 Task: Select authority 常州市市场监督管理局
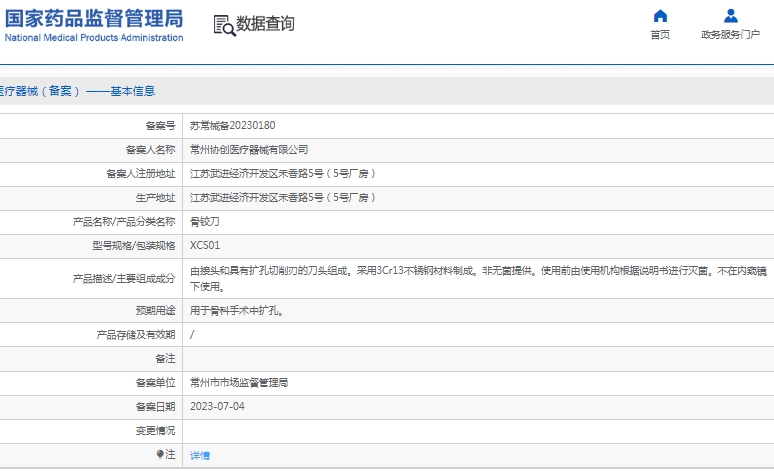(239, 383)
